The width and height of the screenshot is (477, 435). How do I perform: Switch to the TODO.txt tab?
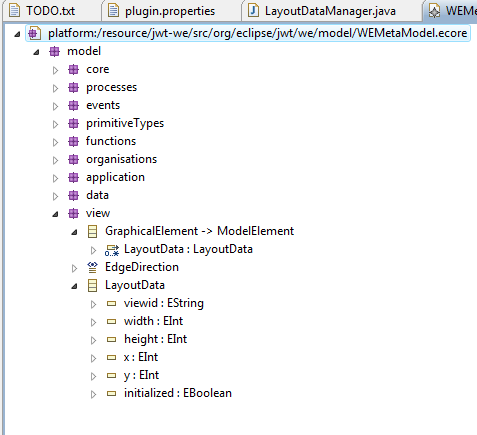tap(51, 11)
